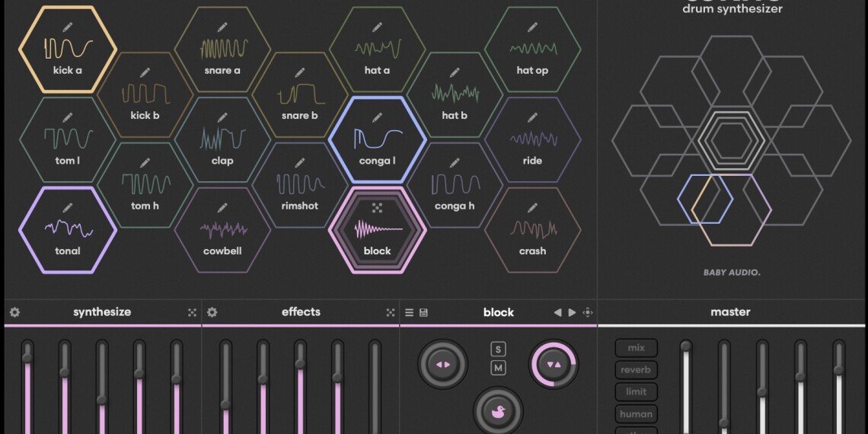Click the randomize dice icon on block pad
The image size is (868, 434).
(x=377, y=208)
